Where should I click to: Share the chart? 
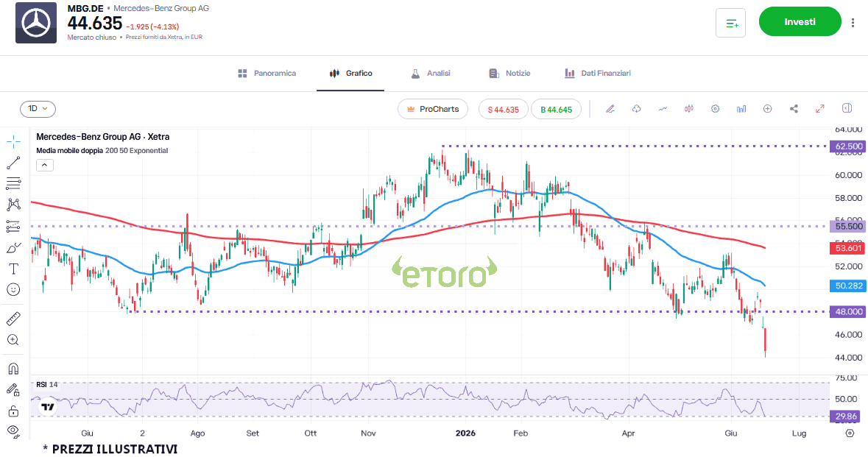pyautogui.click(x=794, y=109)
